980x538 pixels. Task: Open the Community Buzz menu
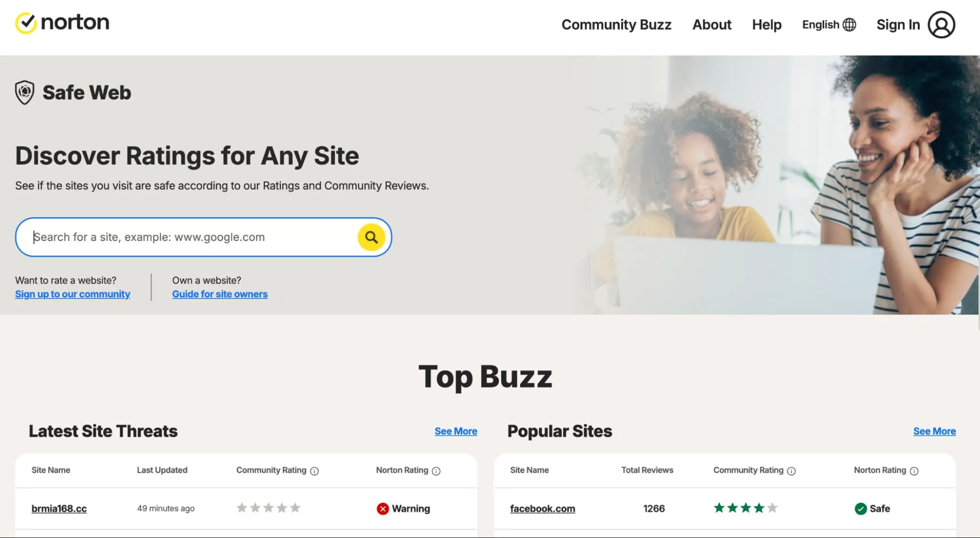coord(616,24)
